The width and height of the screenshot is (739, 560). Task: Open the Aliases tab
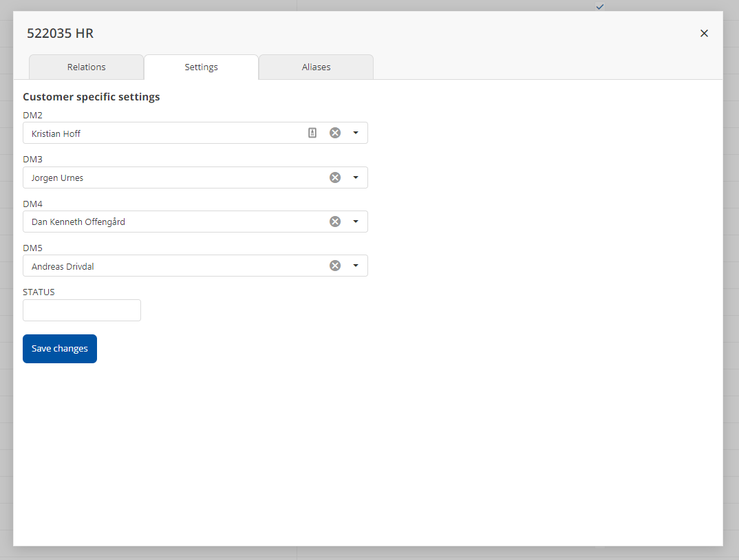pos(316,67)
